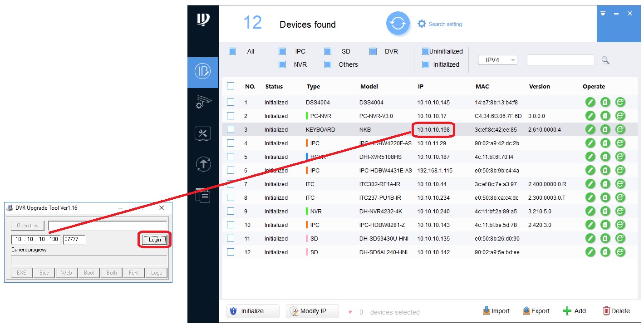Click the refresh devices circular icon

(x=398, y=24)
